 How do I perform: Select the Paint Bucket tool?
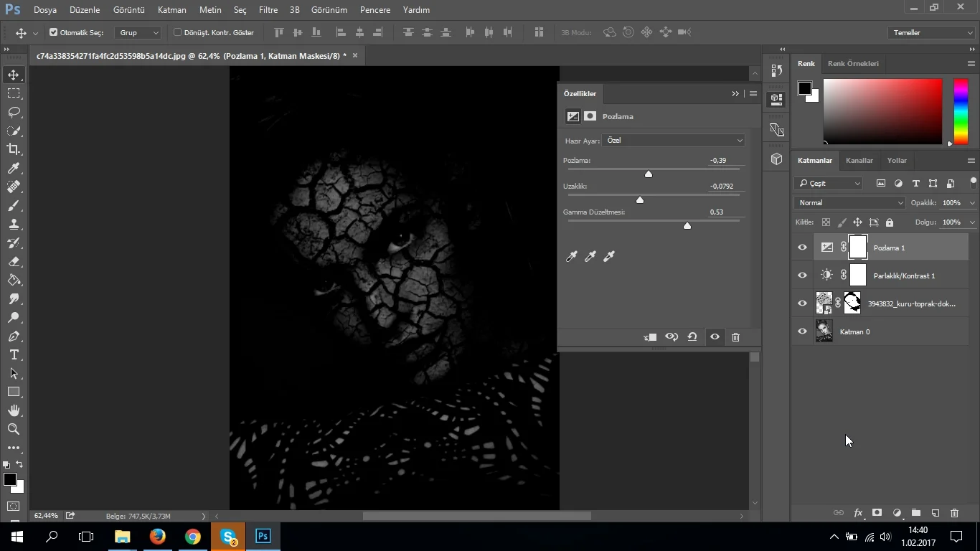click(x=14, y=281)
